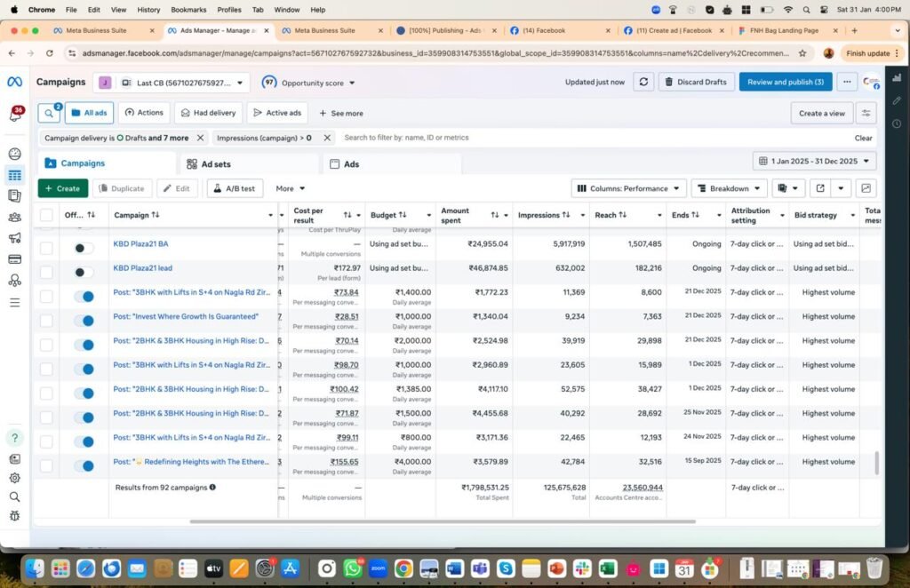Open the date range 1 Jan 2025 picker
The width and height of the screenshot is (910, 588).
tap(814, 161)
